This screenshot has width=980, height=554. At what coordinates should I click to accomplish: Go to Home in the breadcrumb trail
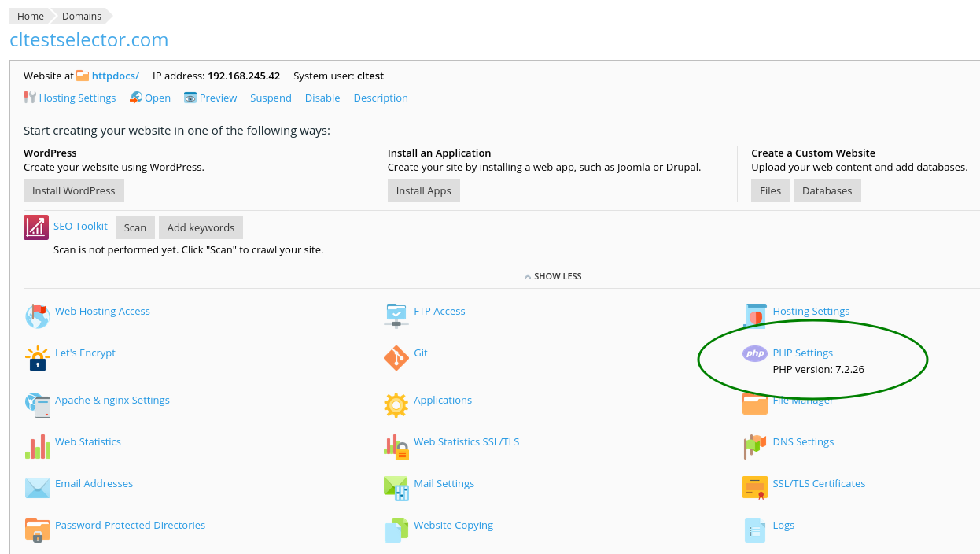click(x=30, y=16)
